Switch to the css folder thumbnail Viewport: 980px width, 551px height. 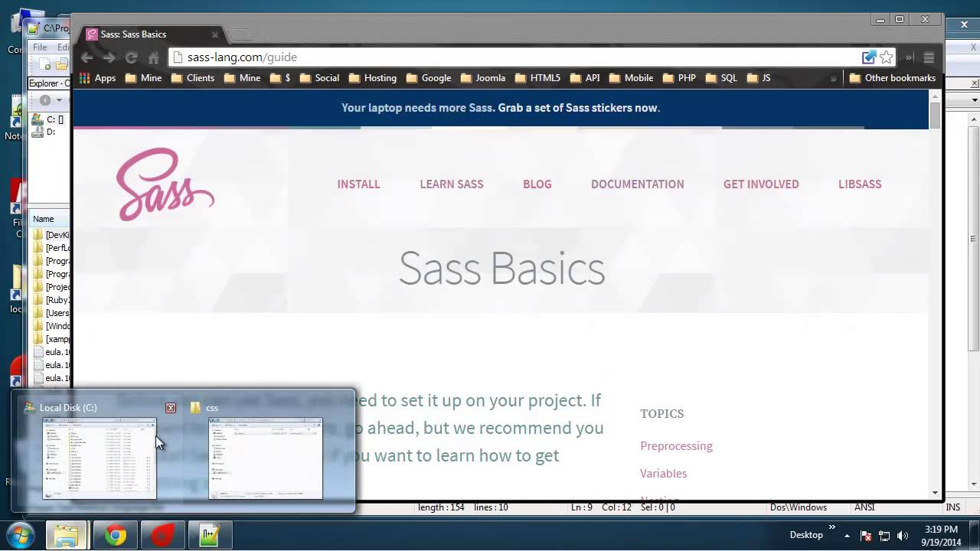[x=266, y=458]
